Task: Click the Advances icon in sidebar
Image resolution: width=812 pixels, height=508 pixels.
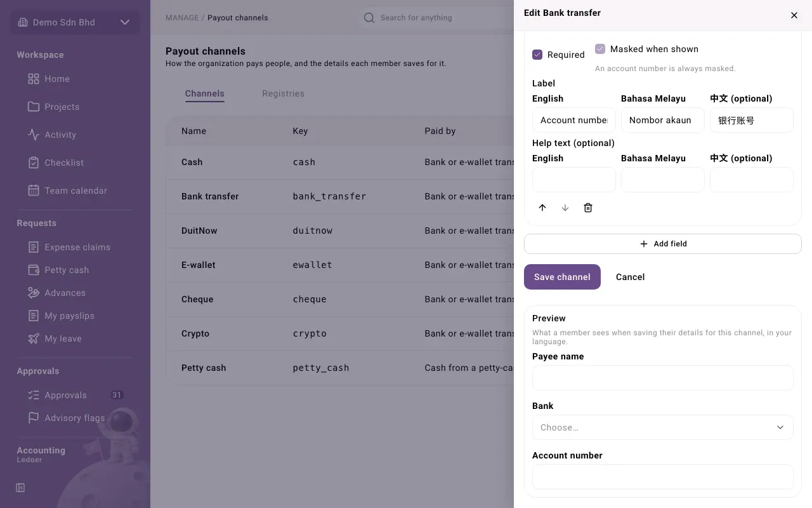Action: click(x=34, y=293)
